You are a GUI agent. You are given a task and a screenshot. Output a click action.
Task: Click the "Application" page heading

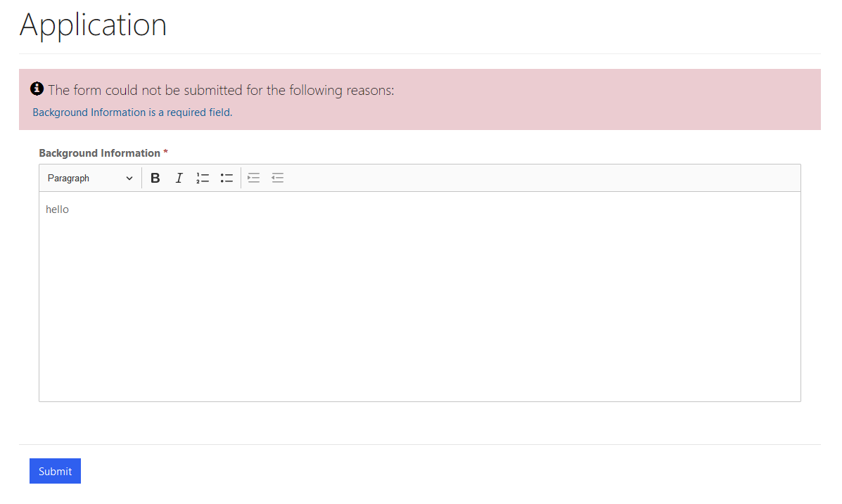tap(93, 25)
